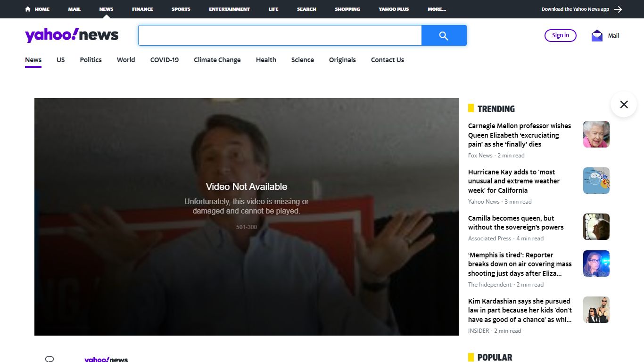Image resolution: width=644 pixels, height=362 pixels.
Task: Expand the More... menu in top bar
Action: (437, 9)
